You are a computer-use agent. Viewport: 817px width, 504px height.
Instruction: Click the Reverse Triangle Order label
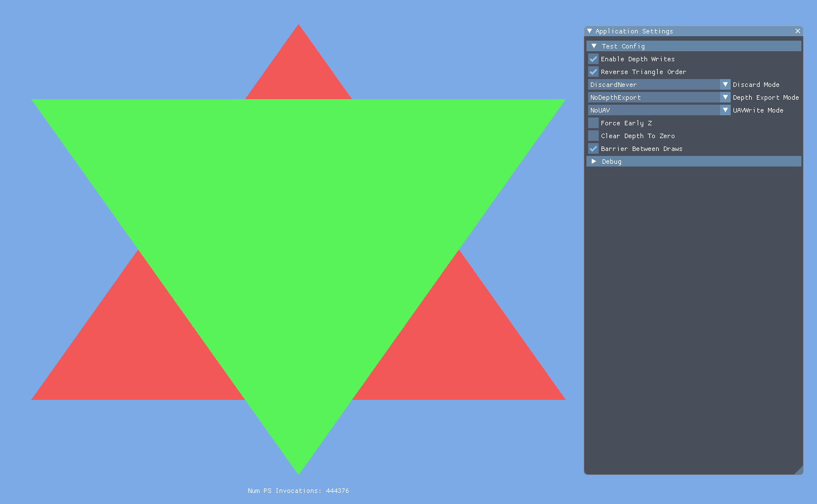coord(643,72)
